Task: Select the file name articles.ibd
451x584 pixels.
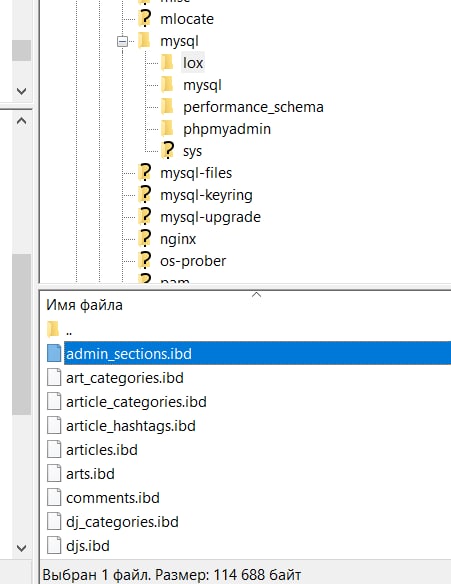Action: pyautogui.click(x=102, y=450)
